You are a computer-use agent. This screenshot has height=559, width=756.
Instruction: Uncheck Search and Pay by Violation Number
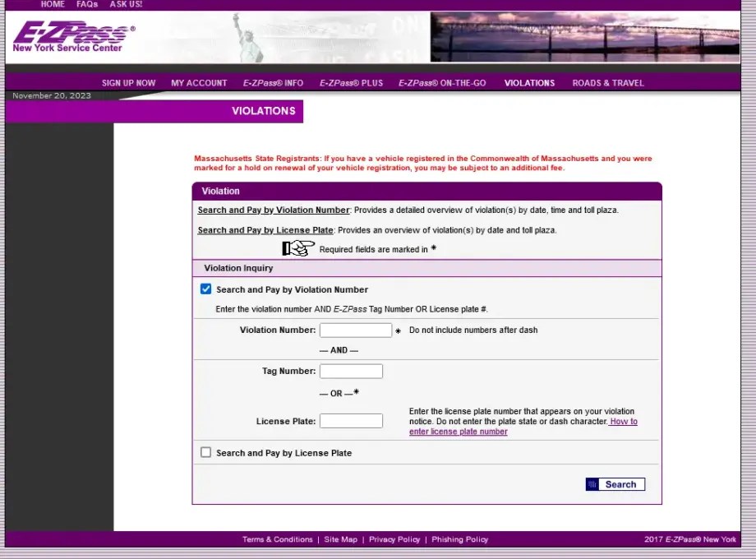206,289
